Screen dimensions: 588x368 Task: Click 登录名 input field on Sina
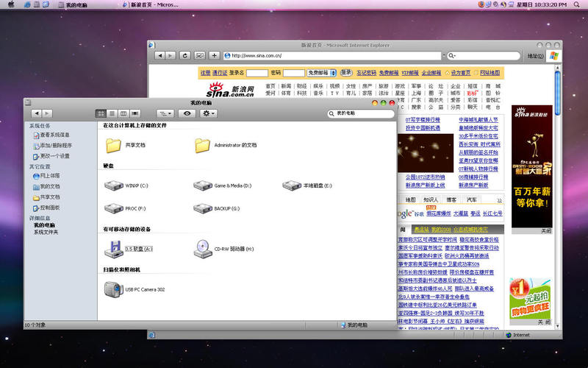coord(257,73)
